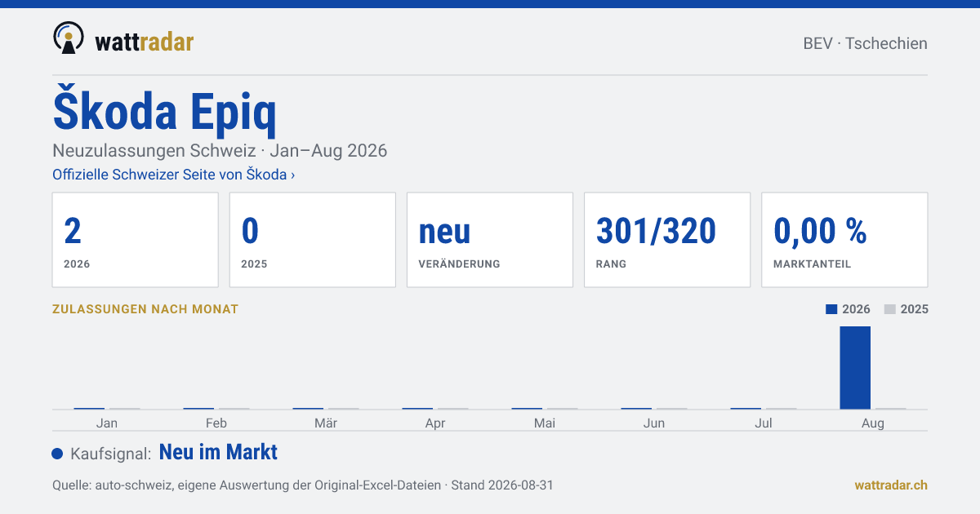Click the Jan axis label
The image size is (980, 514).
(x=107, y=423)
